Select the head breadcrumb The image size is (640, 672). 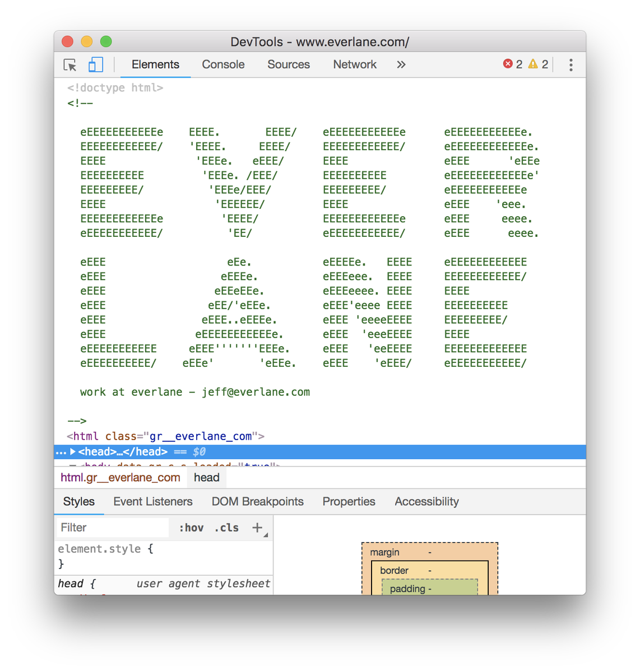207,478
